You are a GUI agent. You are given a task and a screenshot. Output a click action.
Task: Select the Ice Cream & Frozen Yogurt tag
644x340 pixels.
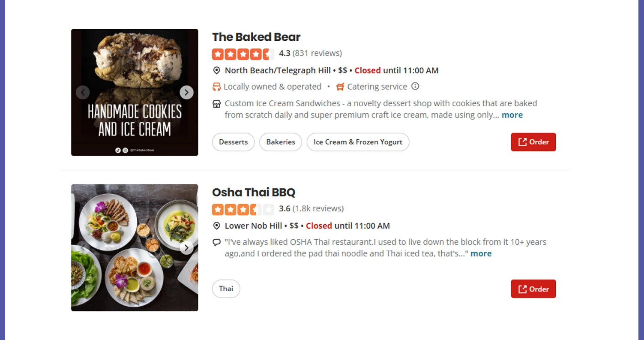pyautogui.click(x=358, y=142)
